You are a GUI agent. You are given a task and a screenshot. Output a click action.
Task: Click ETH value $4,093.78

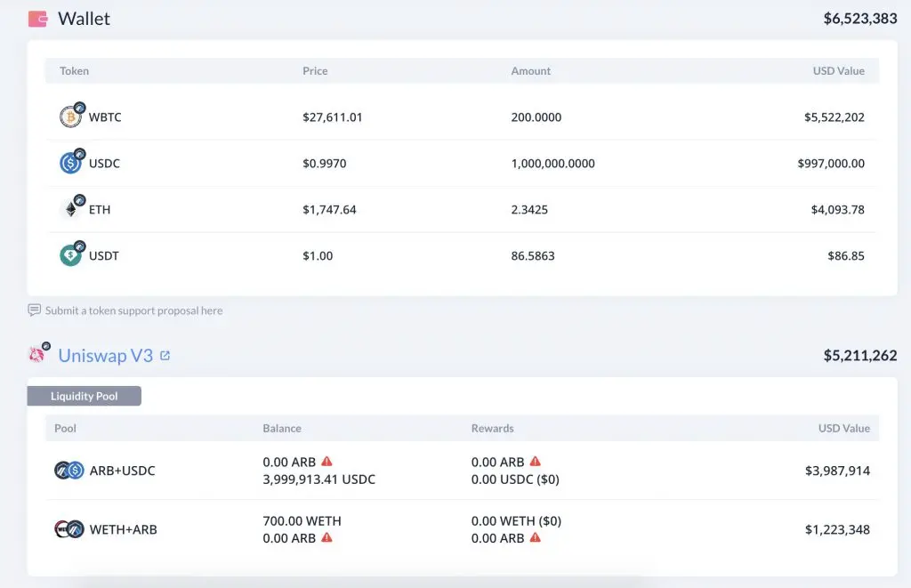click(838, 209)
